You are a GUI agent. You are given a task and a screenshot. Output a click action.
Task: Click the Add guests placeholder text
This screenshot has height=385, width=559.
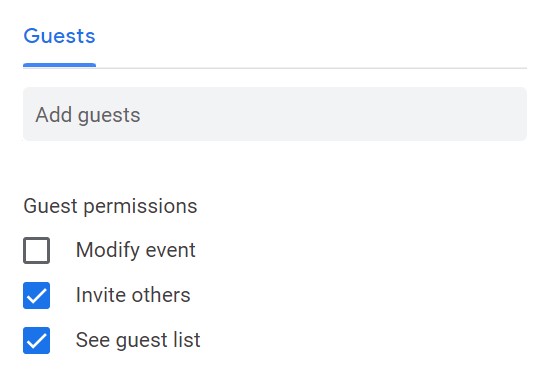[88, 115]
